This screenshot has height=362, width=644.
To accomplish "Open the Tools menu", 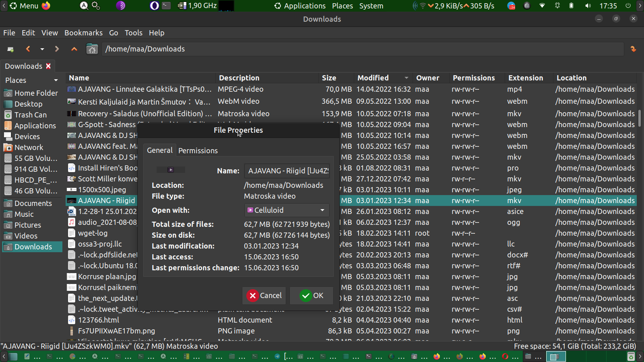I will click(133, 33).
